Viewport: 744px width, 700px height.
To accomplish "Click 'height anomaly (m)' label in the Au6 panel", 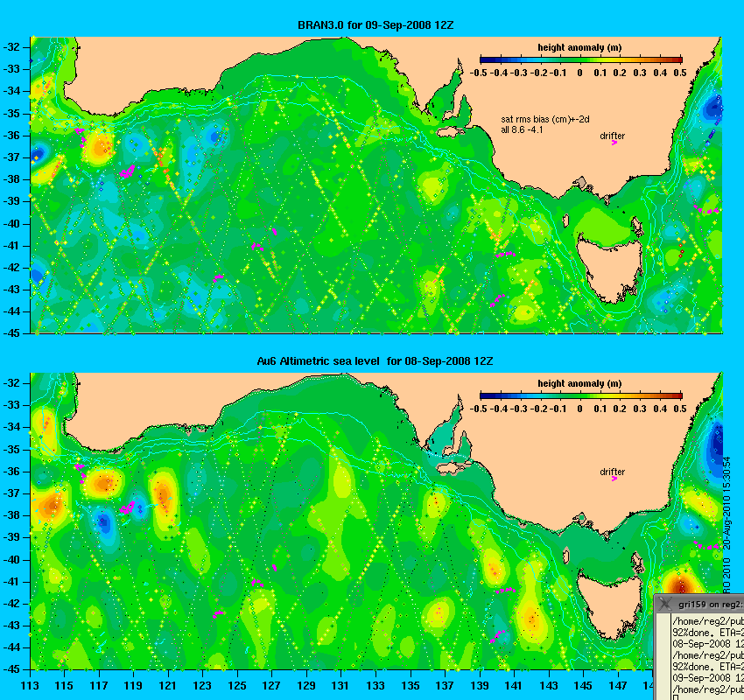I will 579,383.
